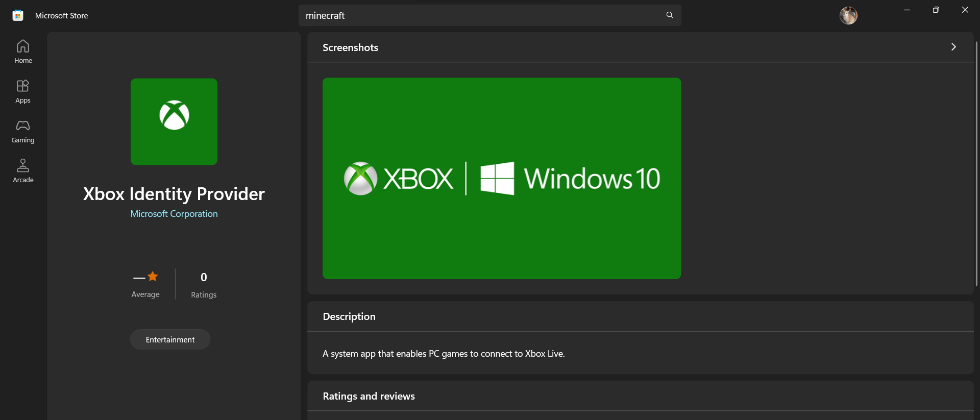Image resolution: width=980 pixels, height=420 pixels.
Task: Restore down the Microsoft Store window
Action: tap(936, 10)
